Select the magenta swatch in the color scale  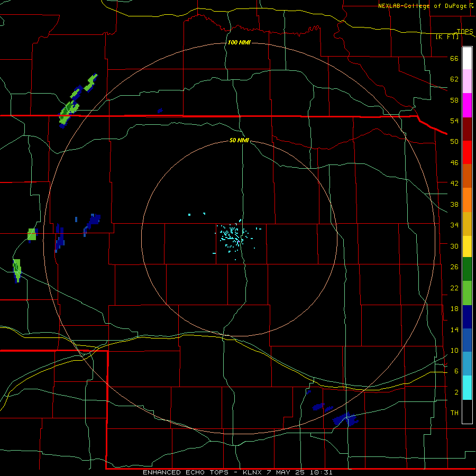[467, 105]
